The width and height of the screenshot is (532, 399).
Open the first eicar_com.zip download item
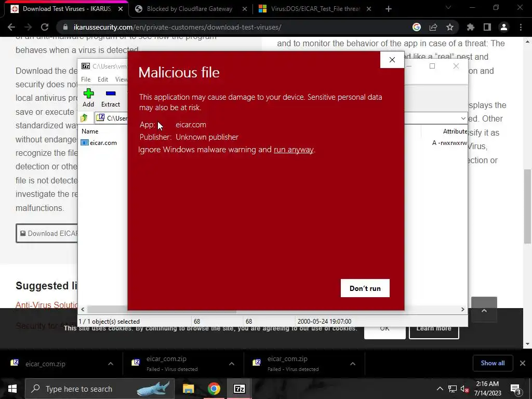tap(46, 364)
